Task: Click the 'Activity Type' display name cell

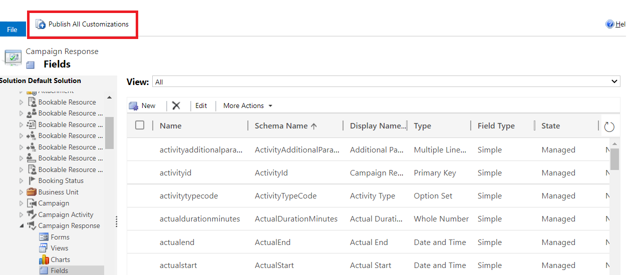Action: pos(372,195)
